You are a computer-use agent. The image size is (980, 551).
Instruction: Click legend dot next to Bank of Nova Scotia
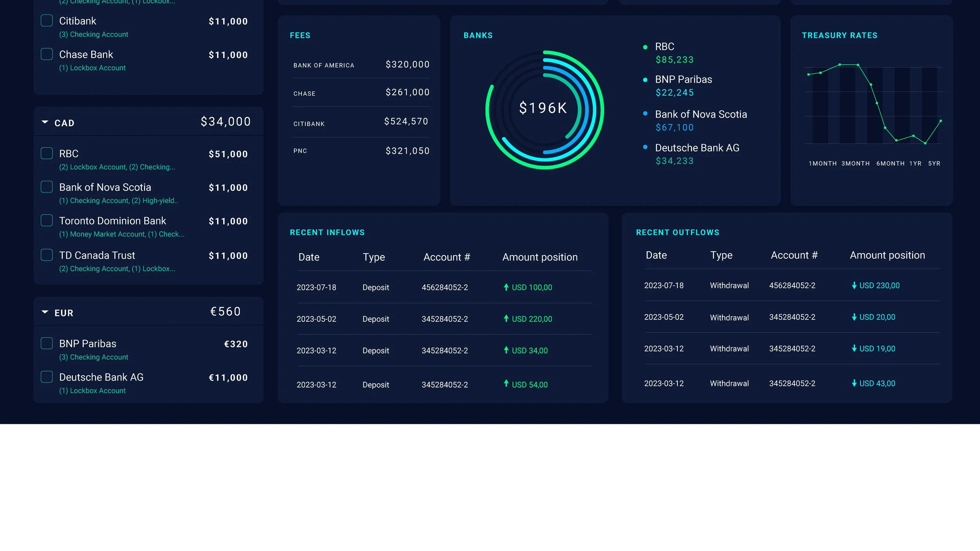click(645, 114)
